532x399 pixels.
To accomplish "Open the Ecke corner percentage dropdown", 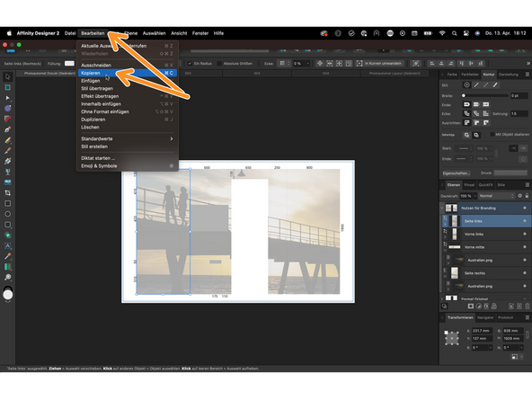I will point(308,64).
